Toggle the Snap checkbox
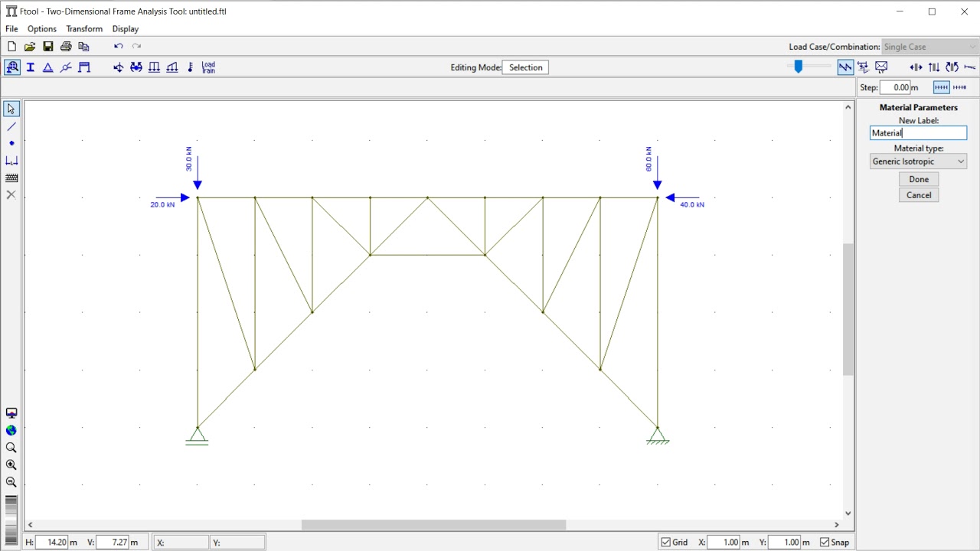Viewport: 980px width, 551px height. (825, 542)
